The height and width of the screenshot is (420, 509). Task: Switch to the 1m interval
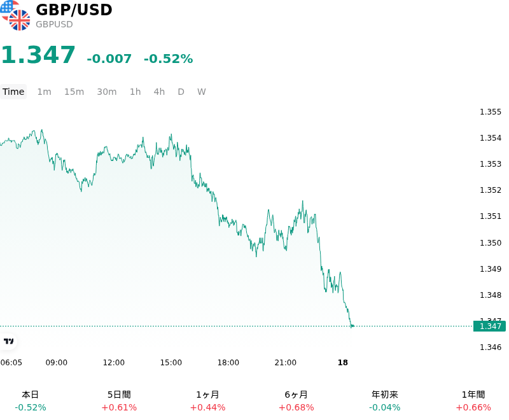44,92
